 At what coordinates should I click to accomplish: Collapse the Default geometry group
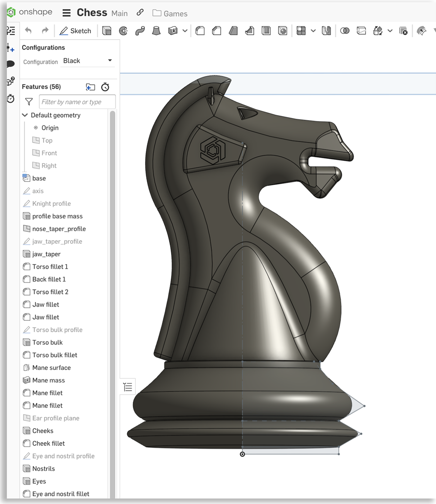[x=25, y=115]
